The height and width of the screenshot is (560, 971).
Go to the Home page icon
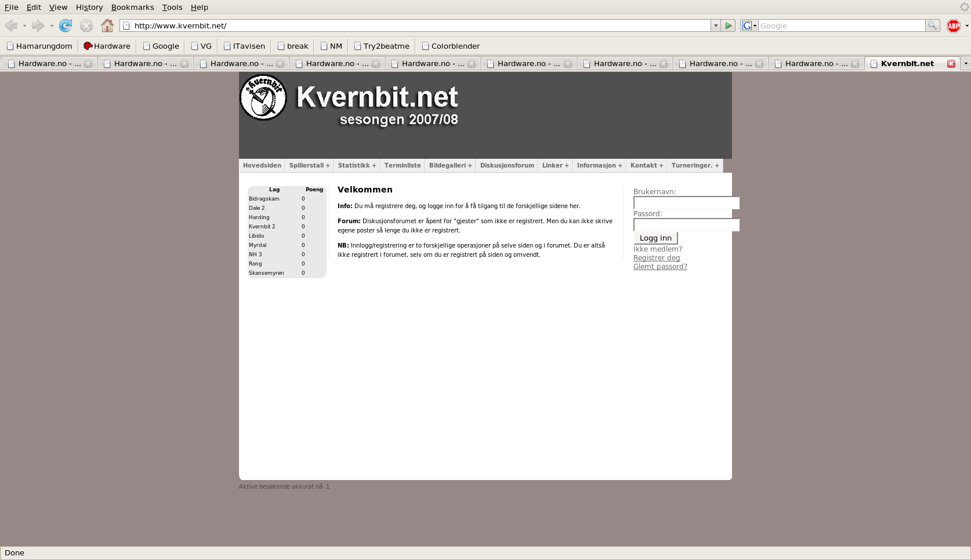107,26
